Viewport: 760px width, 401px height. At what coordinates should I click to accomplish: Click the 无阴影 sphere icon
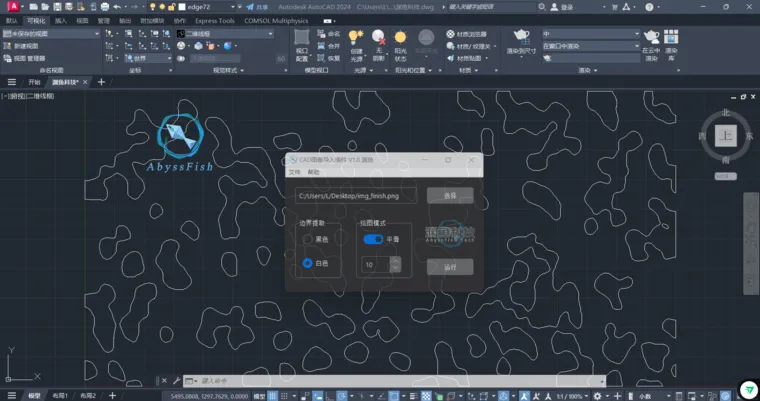pyautogui.click(x=378, y=38)
